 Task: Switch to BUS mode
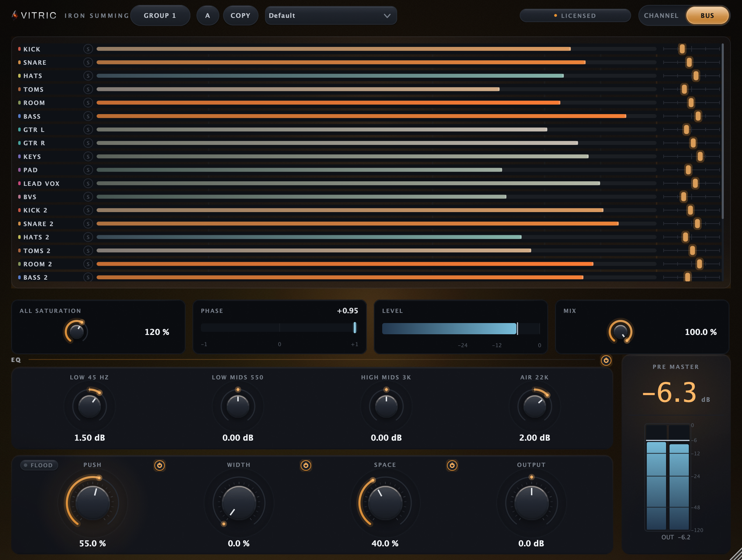coord(707,16)
